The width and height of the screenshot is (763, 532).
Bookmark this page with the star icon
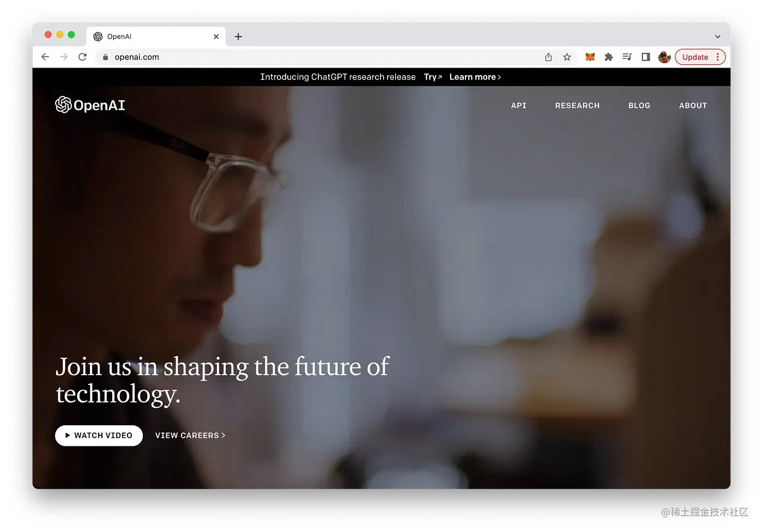click(x=567, y=57)
